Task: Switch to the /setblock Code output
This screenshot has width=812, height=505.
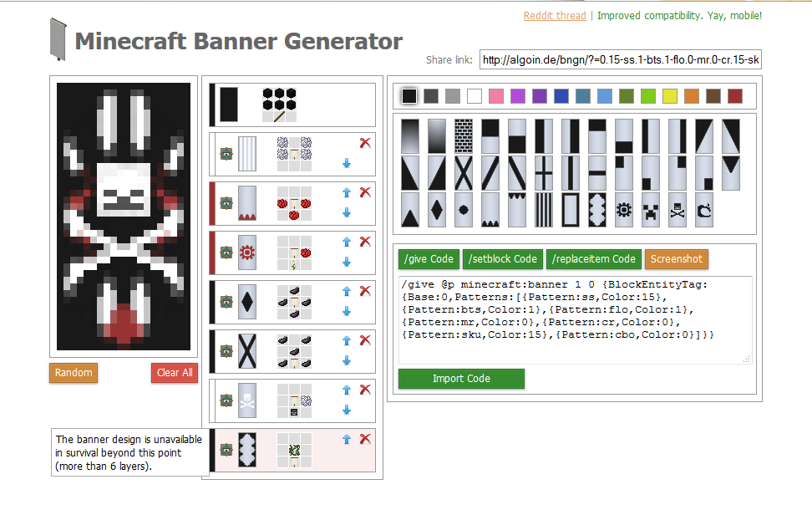Action: point(502,259)
